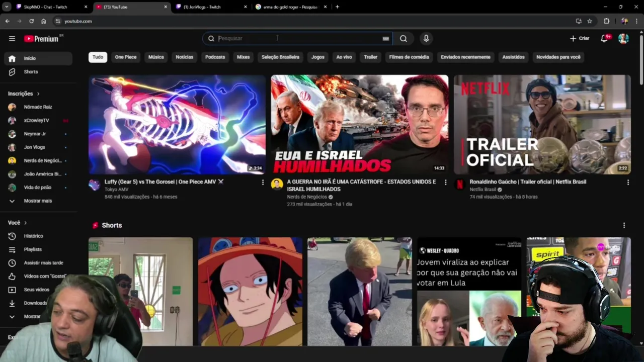644x362 pixels.
Task: Select the One Piece filter chip
Action: point(126,57)
